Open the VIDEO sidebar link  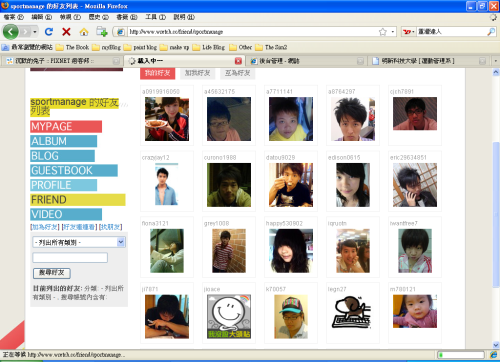pyautogui.click(x=66, y=214)
